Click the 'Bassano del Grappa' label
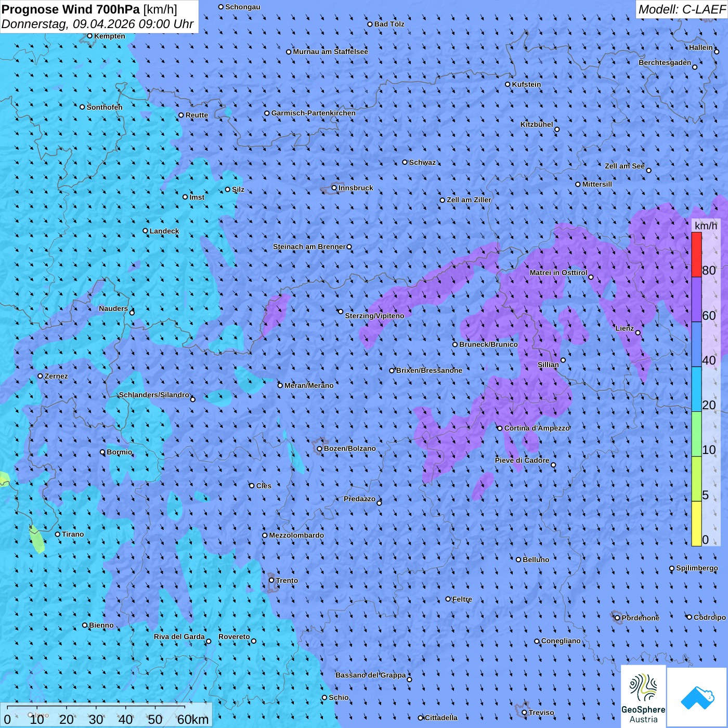 pyautogui.click(x=371, y=675)
